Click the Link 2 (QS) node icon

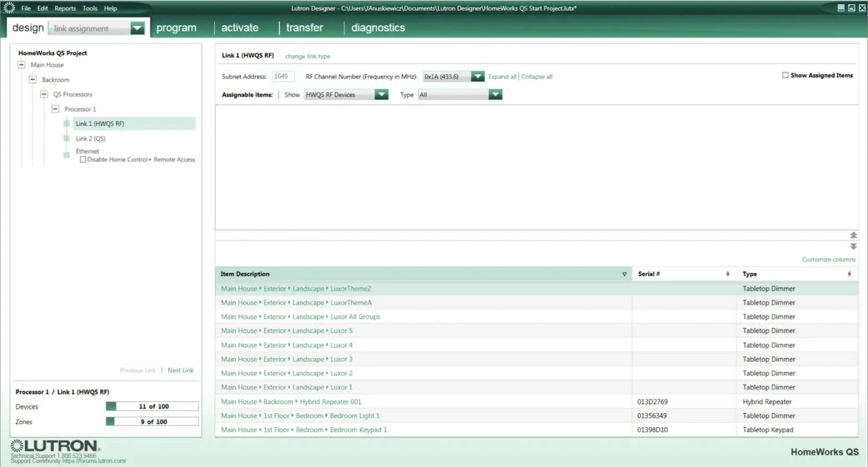(66, 138)
